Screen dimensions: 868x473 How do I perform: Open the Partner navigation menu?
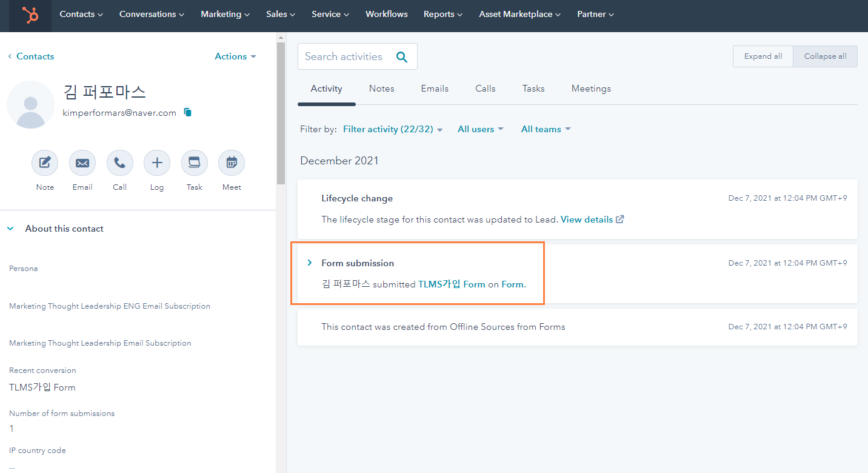click(x=596, y=14)
